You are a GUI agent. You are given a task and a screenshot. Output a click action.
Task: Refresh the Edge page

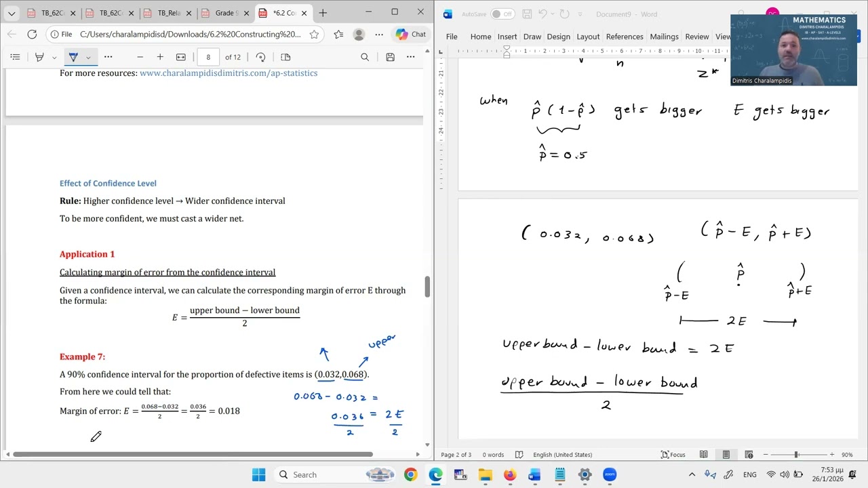pos(32,34)
